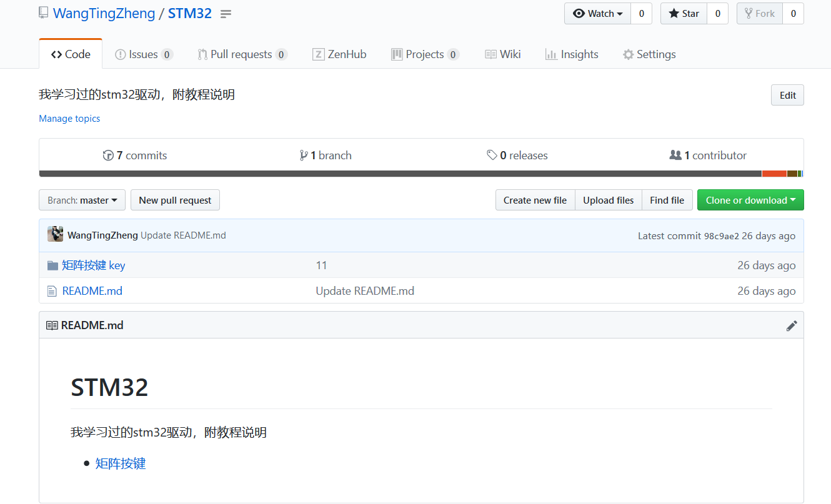The image size is (831, 504).
Task: Open README.md file in the file list
Action: click(92, 291)
